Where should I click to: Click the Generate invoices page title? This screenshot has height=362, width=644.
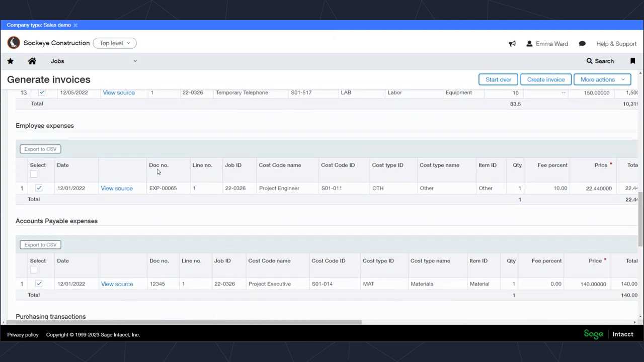click(49, 79)
